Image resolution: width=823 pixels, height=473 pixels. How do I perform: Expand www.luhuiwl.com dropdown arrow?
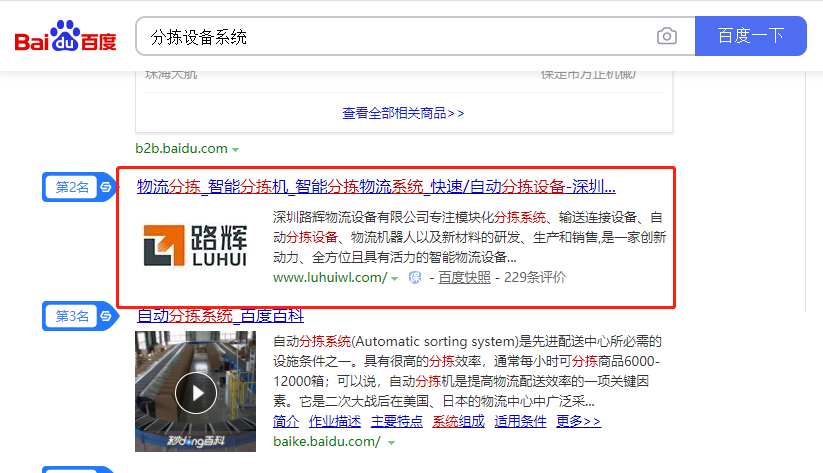click(x=395, y=278)
